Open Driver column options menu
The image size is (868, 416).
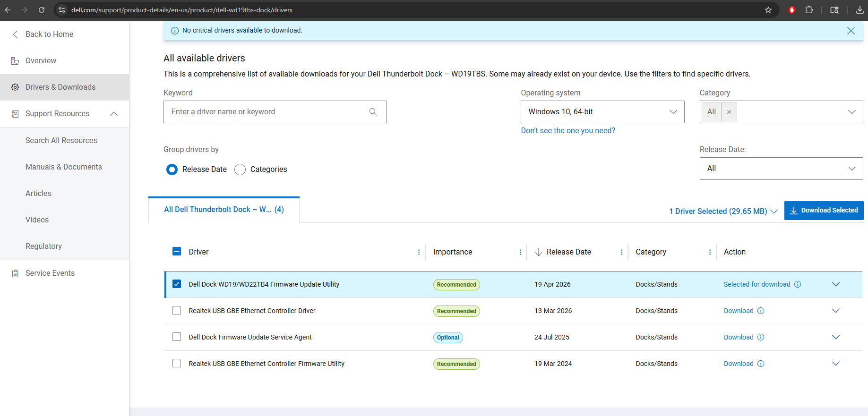coord(419,252)
